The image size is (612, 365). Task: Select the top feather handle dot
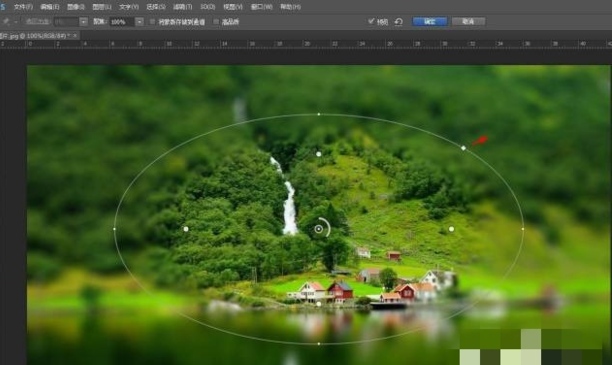pyautogui.click(x=318, y=154)
